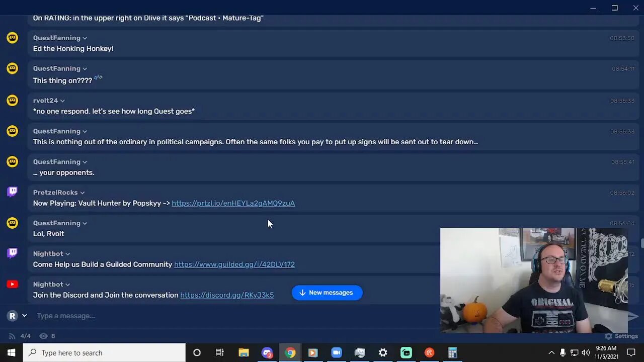The width and height of the screenshot is (644, 362).
Task: Click the timestamp 08:56:02
Action: (x=622, y=193)
